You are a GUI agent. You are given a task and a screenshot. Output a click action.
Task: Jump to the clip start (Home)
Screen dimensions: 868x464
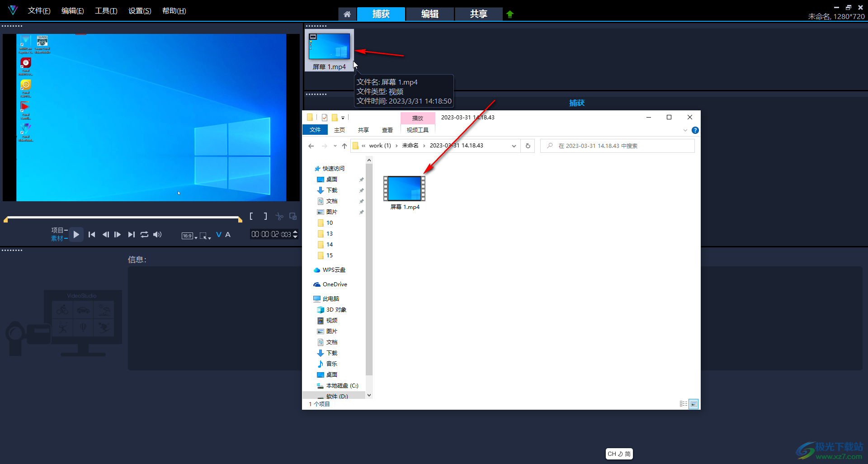(x=92, y=234)
